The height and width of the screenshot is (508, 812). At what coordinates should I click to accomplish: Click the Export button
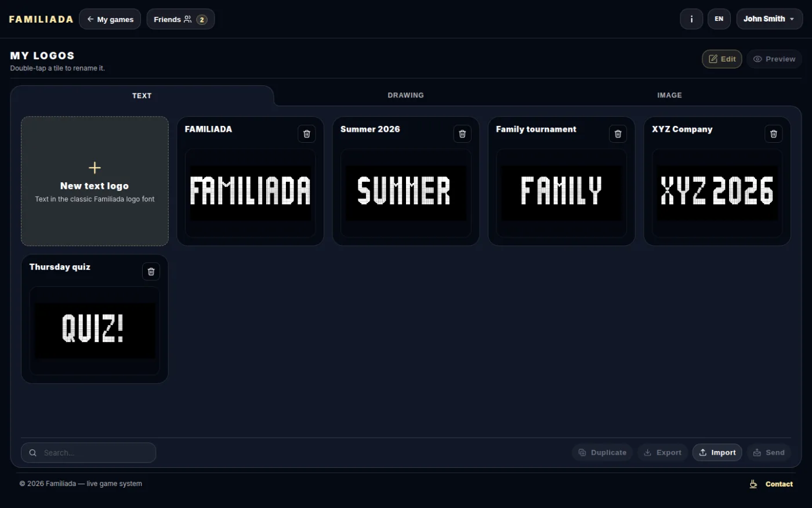(662, 453)
